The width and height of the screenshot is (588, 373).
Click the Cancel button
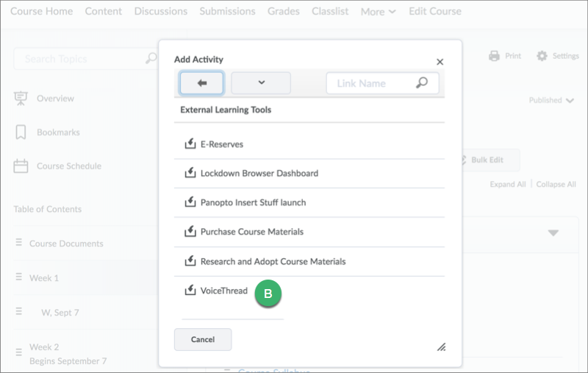tap(203, 340)
